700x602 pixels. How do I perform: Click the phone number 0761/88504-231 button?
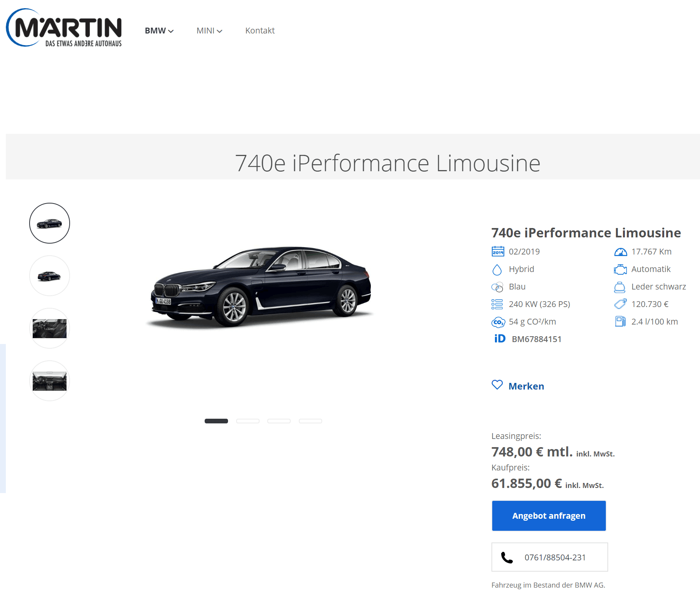pyautogui.click(x=550, y=557)
